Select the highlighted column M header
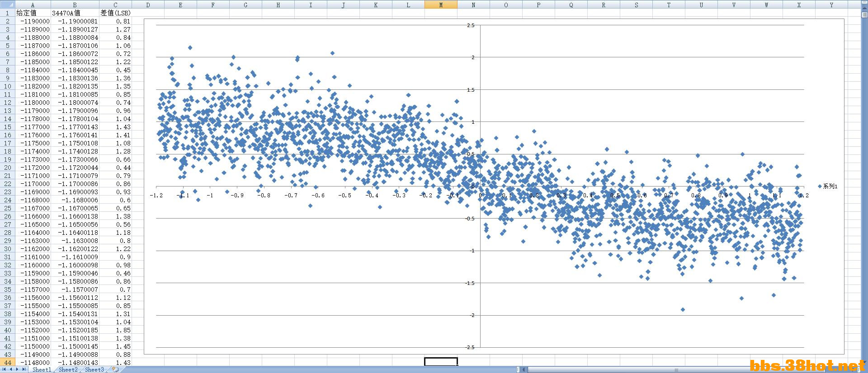868x373 pixels. (x=441, y=5)
